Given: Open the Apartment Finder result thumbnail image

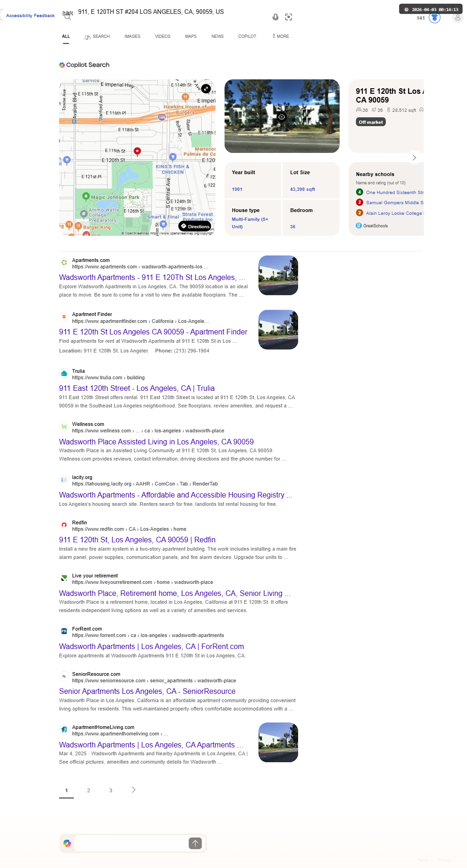Looking at the screenshot, I should (x=278, y=329).
